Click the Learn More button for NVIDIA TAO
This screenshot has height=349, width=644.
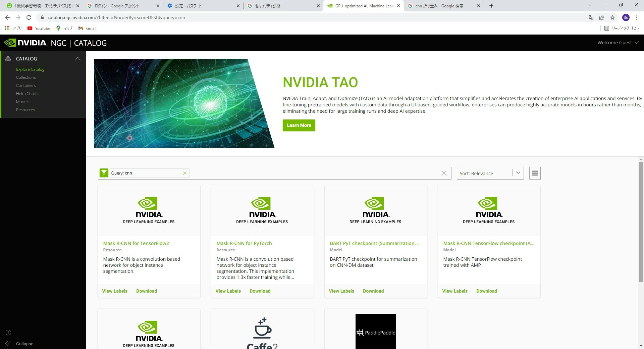click(x=299, y=125)
